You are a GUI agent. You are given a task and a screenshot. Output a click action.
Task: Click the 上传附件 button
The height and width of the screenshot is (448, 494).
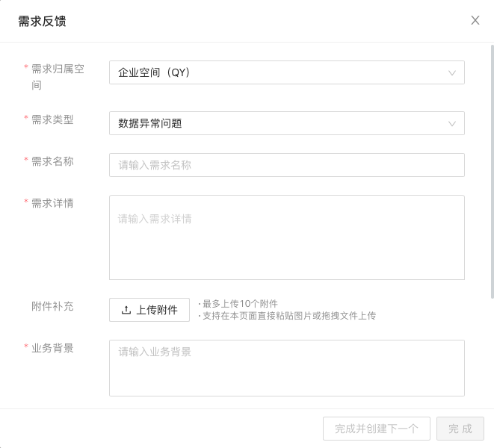(x=149, y=310)
